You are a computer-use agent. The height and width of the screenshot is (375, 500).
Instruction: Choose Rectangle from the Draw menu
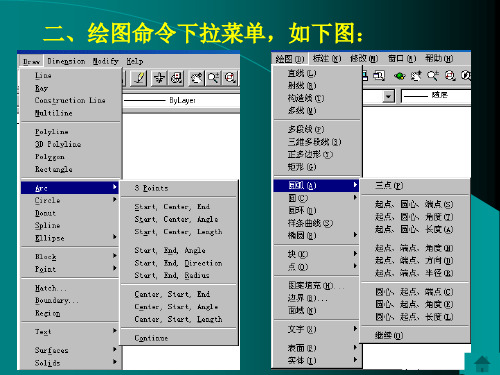click(x=70, y=169)
